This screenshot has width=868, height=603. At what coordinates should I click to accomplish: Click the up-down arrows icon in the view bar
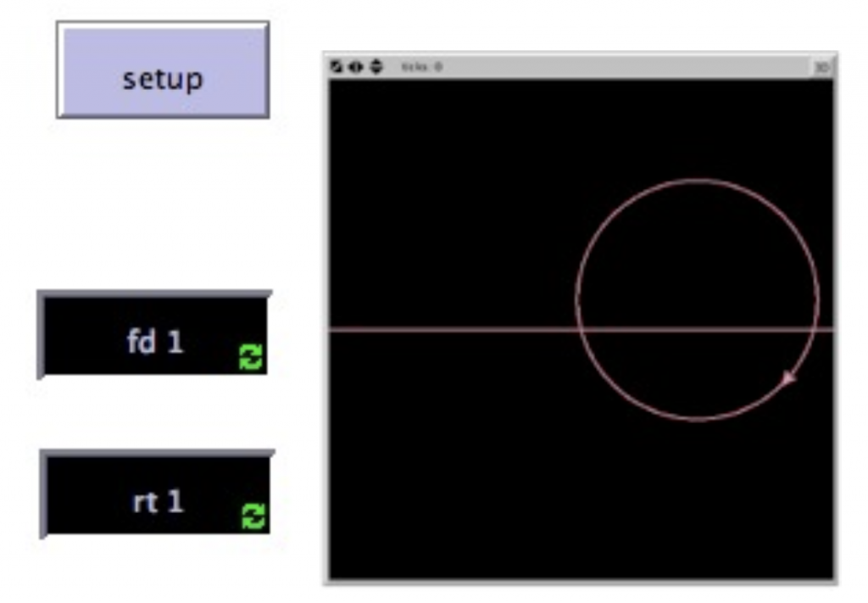(x=376, y=66)
